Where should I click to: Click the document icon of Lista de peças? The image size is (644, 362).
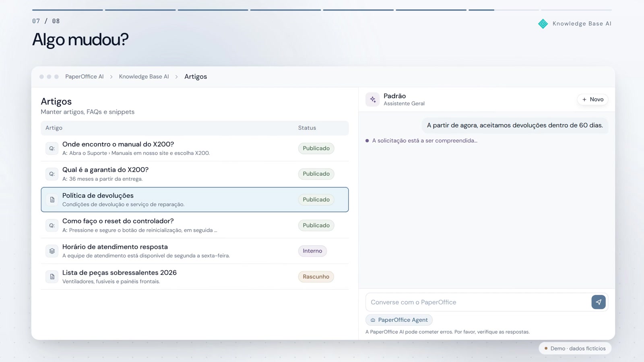click(x=52, y=277)
